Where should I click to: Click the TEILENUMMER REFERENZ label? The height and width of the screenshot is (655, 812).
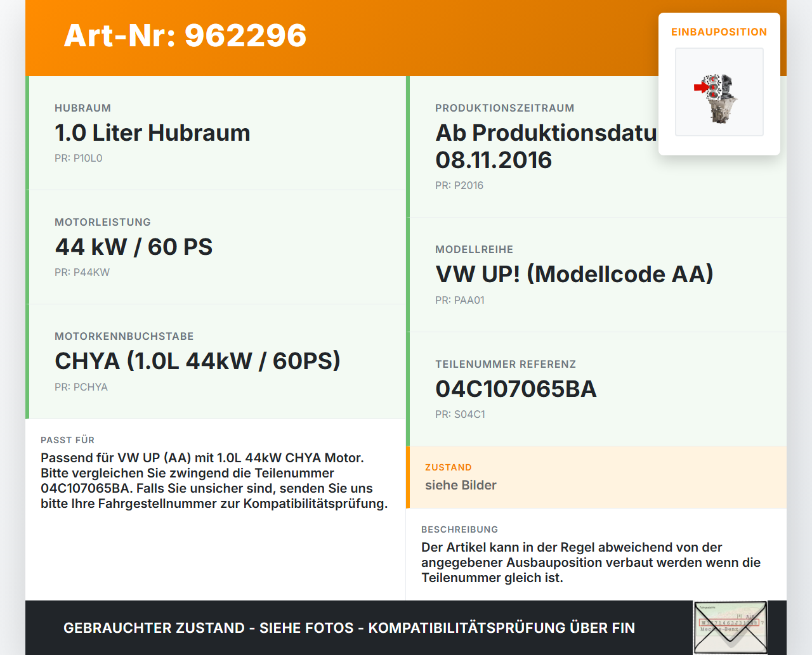click(506, 364)
